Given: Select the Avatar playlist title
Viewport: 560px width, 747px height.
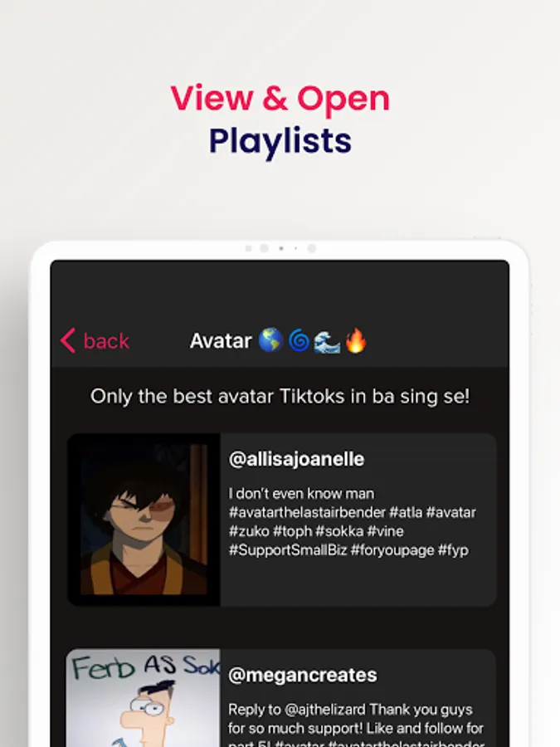Looking at the screenshot, I should (221, 341).
